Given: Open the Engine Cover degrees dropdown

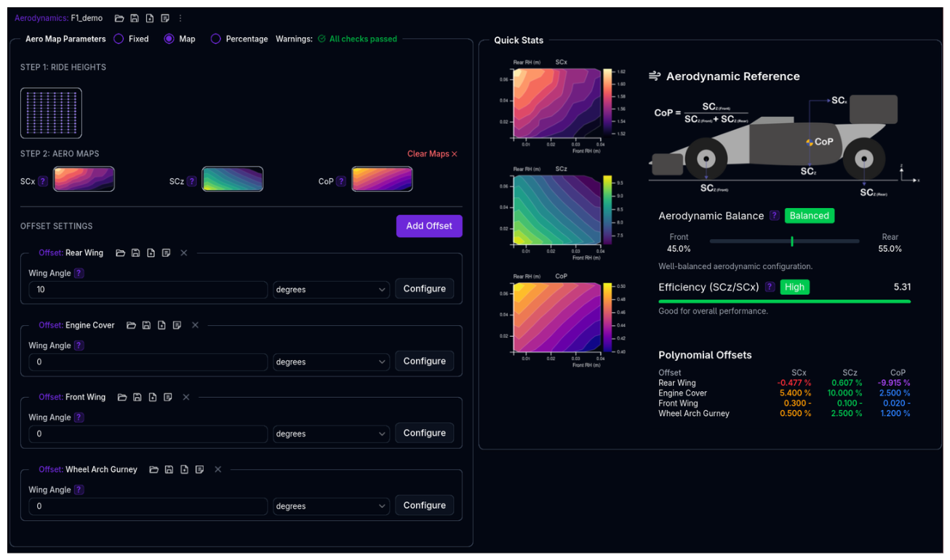Looking at the screenshot, I should 331,361.
